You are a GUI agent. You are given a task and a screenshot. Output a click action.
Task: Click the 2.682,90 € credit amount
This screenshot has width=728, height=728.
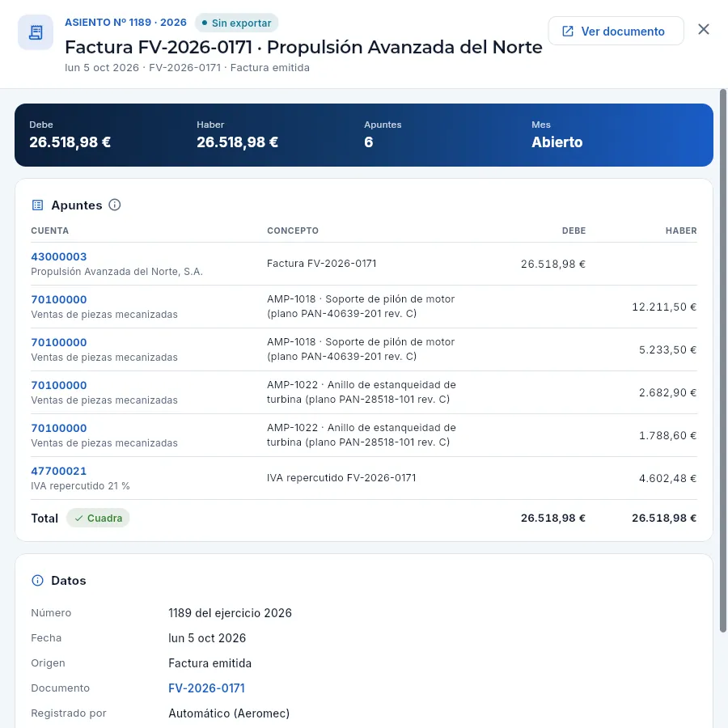[667, 393]
